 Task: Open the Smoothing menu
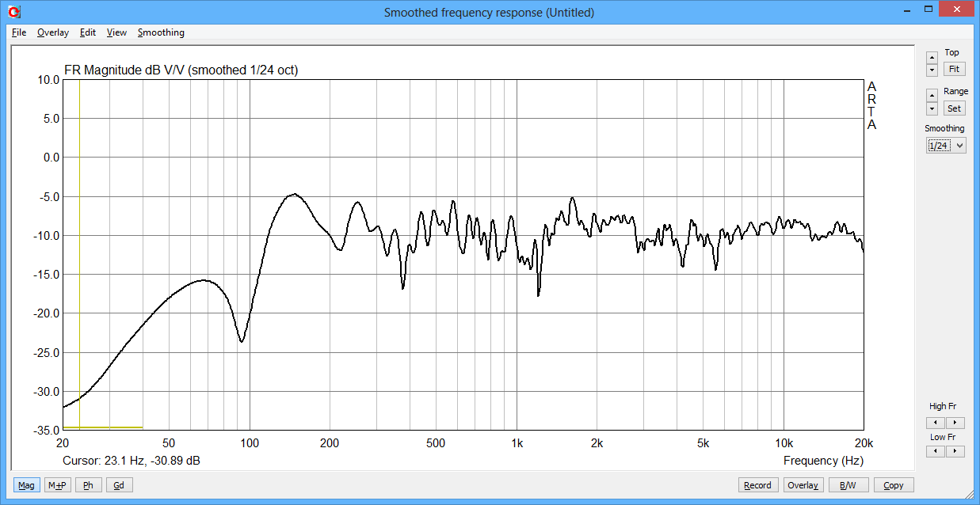[x=161, y=32]
